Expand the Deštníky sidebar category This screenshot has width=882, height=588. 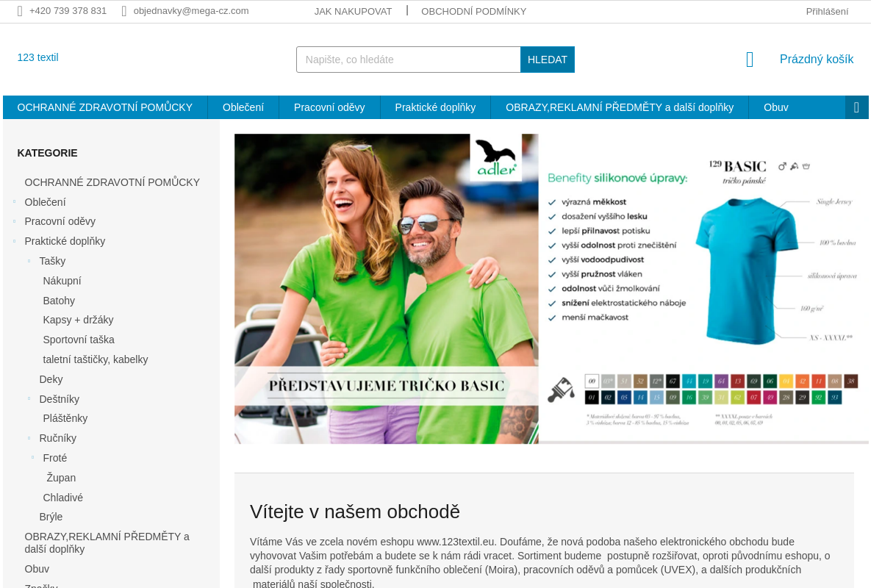[29, 399]
